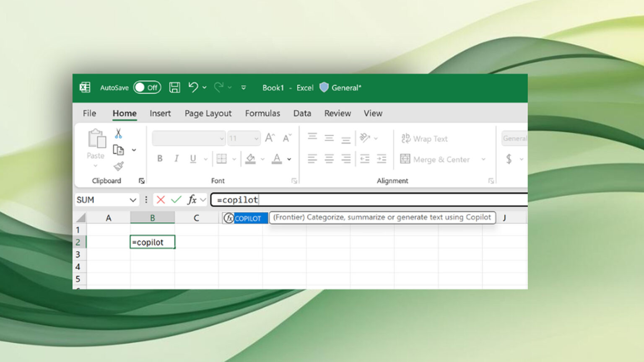This screenshot has width=644, height=362.
Task: Click in the formula bar input
Action: pos(369,200)
